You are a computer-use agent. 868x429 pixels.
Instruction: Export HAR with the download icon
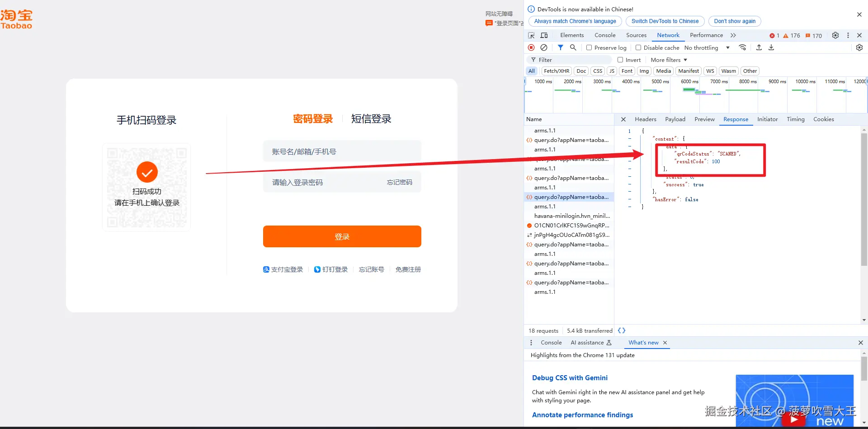tap(771, 47)
